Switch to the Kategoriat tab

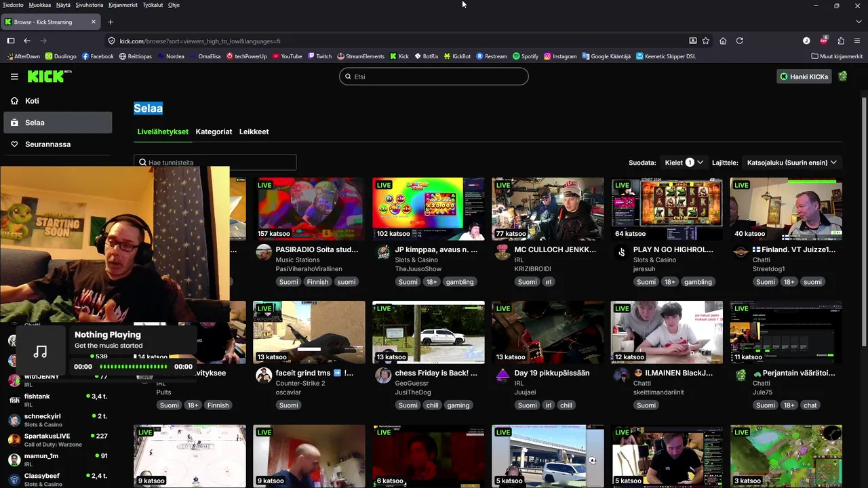[x=214, y=131]
